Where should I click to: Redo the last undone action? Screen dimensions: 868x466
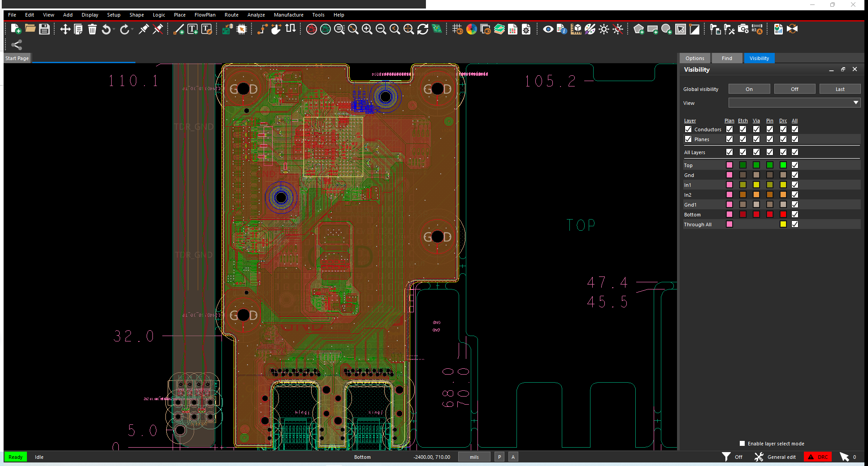[124, 29]
